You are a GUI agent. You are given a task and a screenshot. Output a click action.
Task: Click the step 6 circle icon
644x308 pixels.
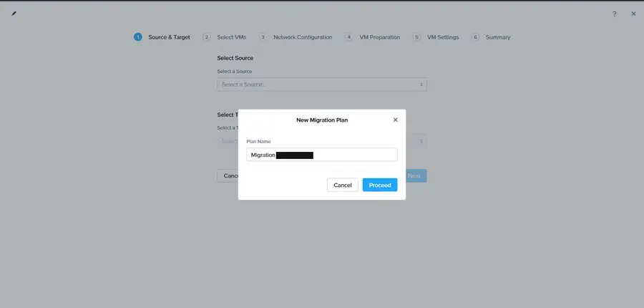[476, 37]
